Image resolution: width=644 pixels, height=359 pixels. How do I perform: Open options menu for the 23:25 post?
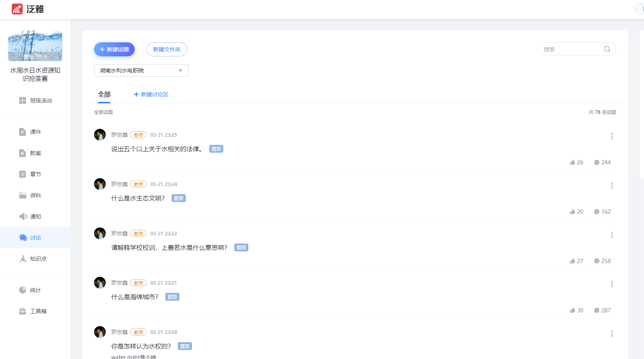(x=611, y=136)
